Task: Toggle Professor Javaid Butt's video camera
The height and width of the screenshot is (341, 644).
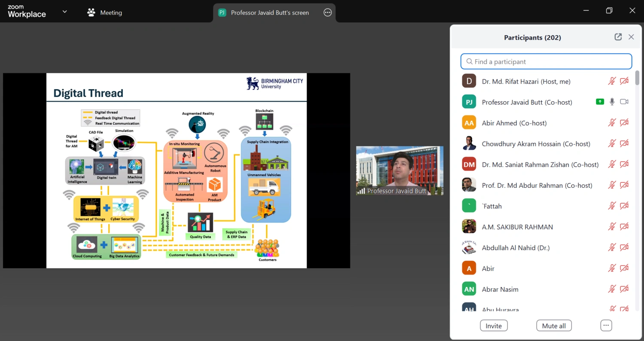Action: (624, 102)
